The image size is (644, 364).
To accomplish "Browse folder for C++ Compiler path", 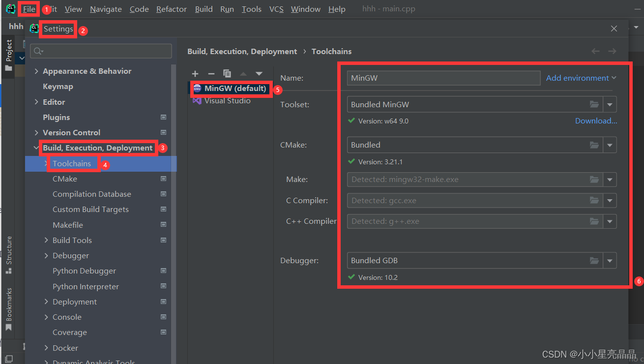I will (594, 221).
